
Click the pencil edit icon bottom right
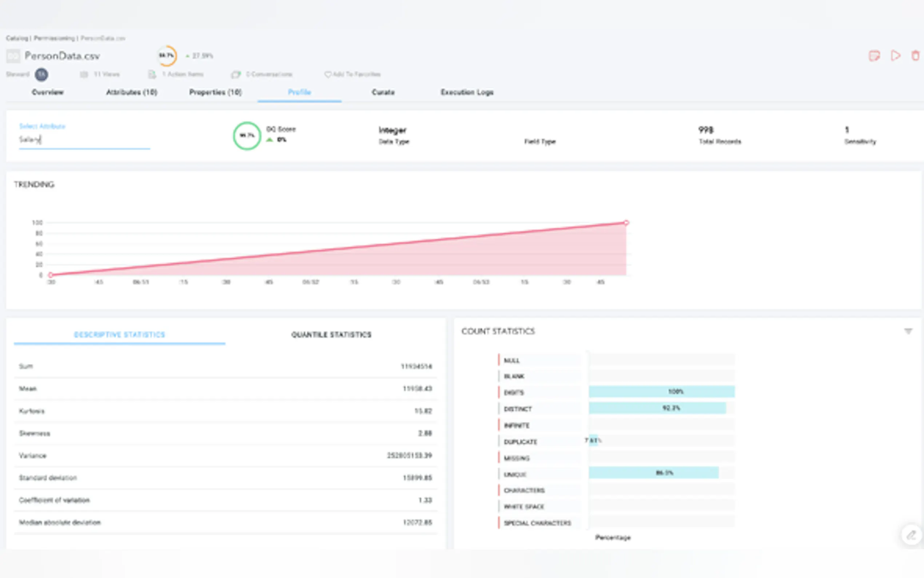(x=911, y=535)
